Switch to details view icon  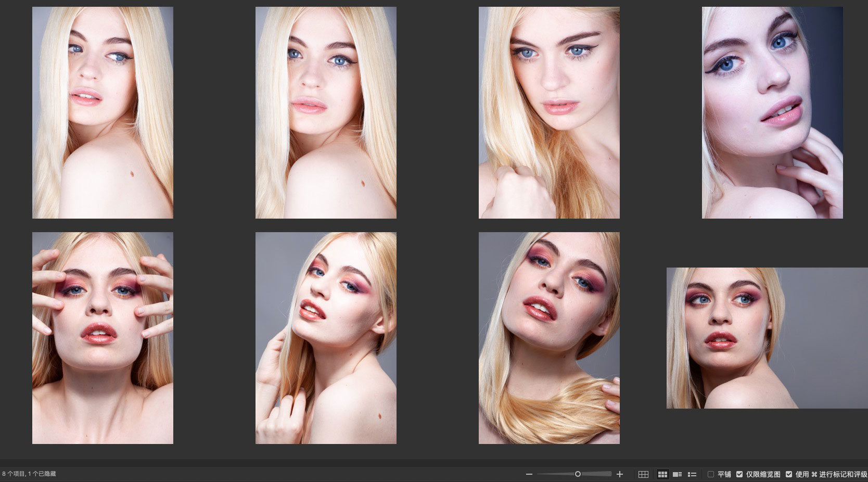coord(677,474)
